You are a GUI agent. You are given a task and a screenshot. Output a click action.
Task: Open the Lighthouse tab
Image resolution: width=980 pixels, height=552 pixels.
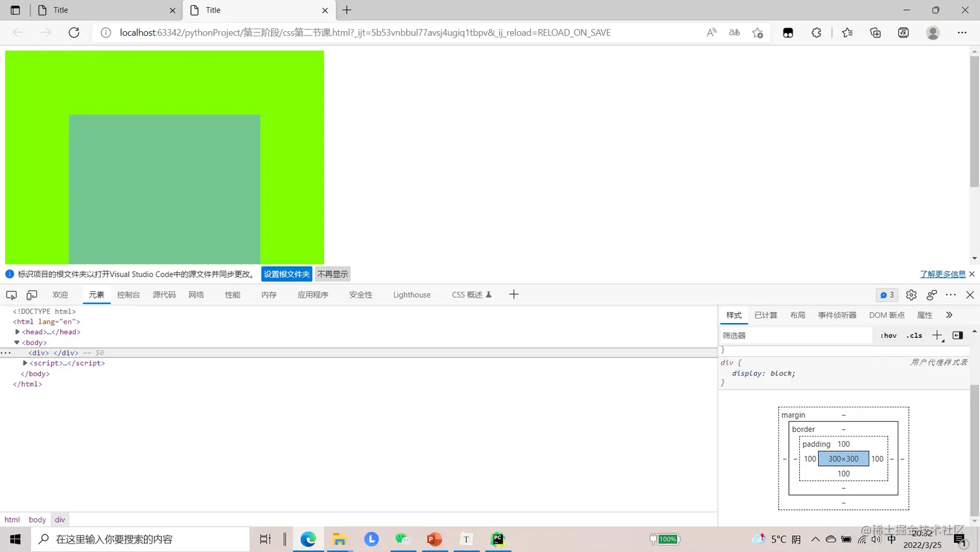pyautogui.click(x=412, y=294)
